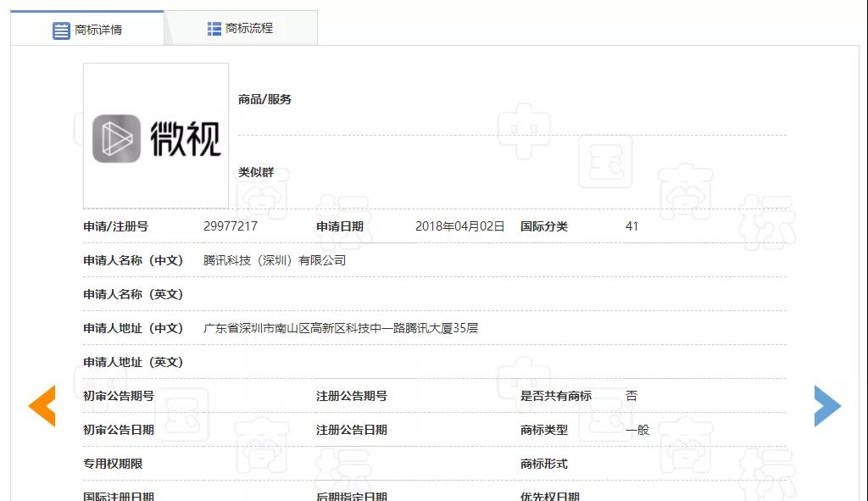
Task: Click the application date 2018年04月02日
Action: [459, 225]
